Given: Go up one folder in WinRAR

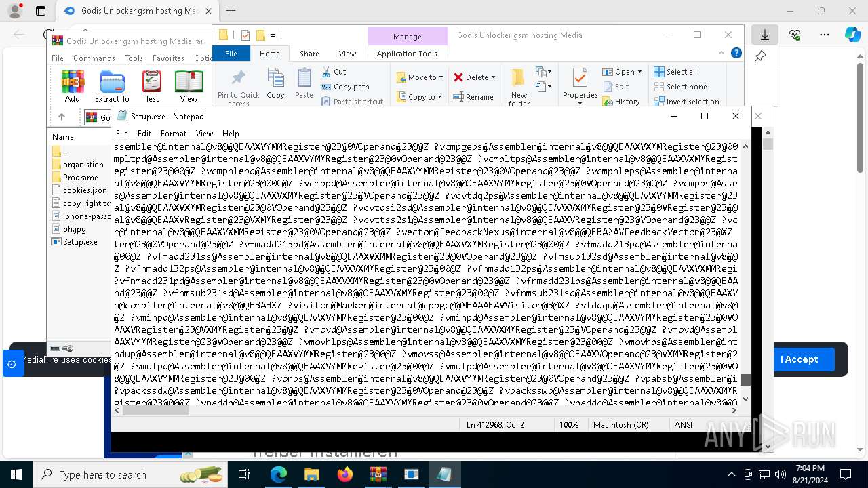Looking at the screenshot, I should 62,117.
